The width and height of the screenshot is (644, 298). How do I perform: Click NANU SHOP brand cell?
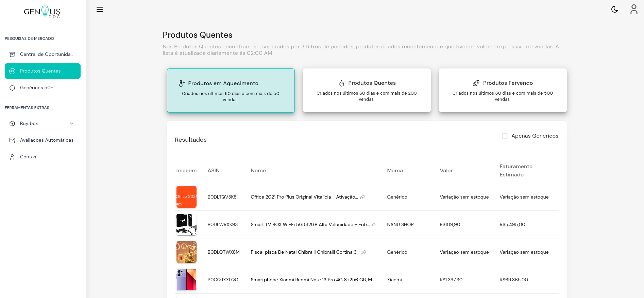click(x=400, y=224)
